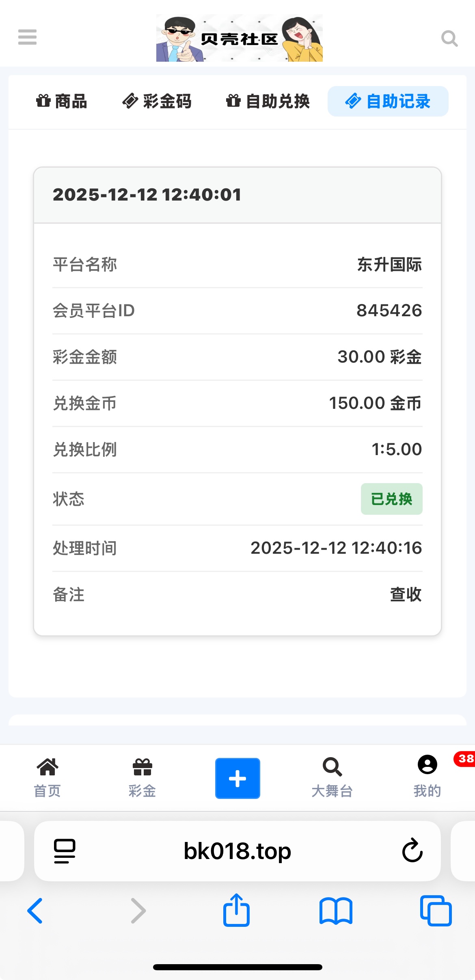
Task: Click the 贝壳社区 logo banner
Action: [239, 38]
